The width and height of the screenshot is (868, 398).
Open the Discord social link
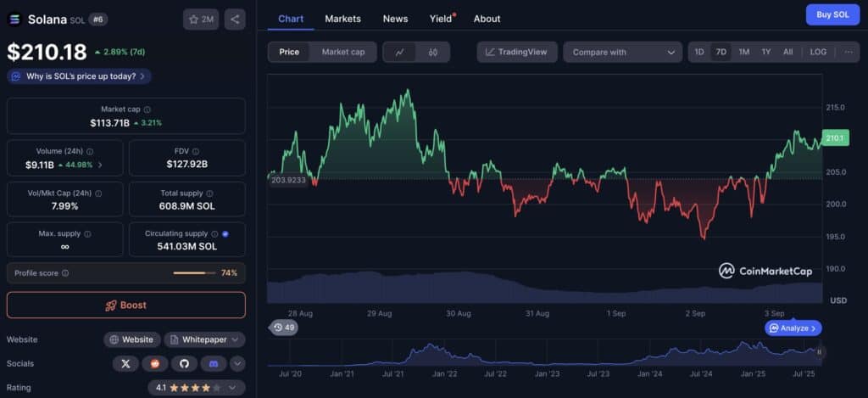pos(214,364)
